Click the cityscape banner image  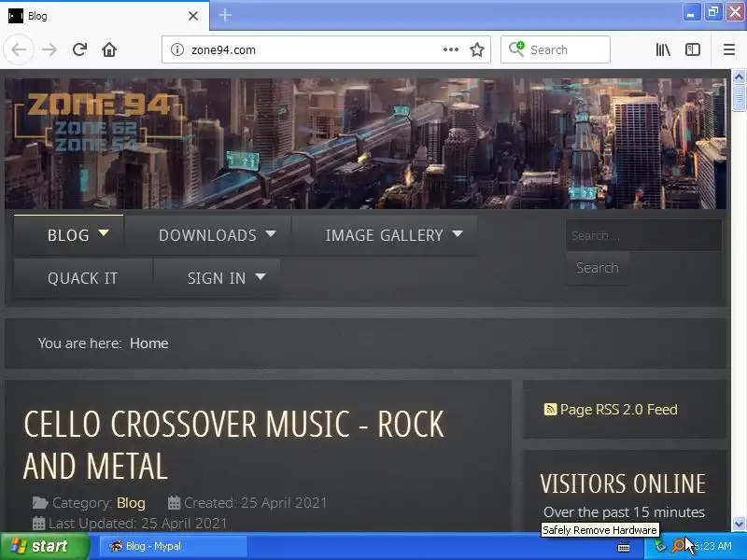[x=365, y=144]
